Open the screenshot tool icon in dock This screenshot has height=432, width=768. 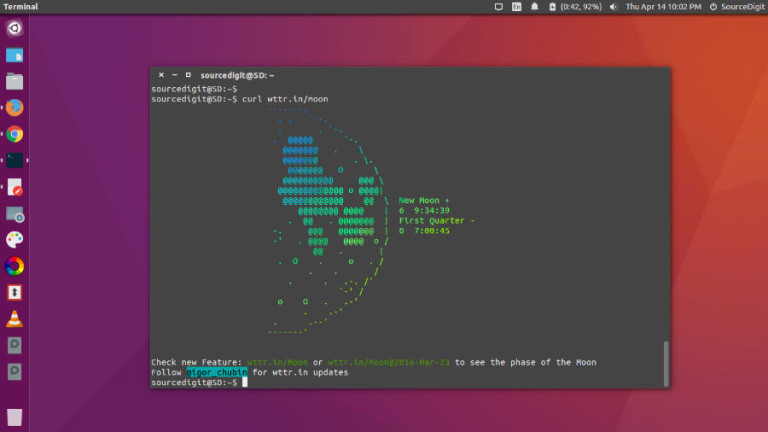pyautogui.click(x=14, y=214)
